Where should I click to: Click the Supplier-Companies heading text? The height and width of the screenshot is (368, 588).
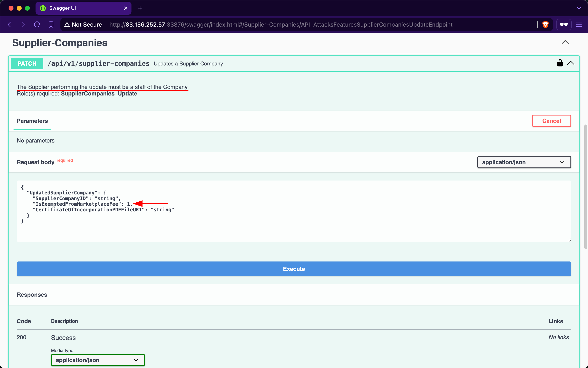click(x=60, y=43)
